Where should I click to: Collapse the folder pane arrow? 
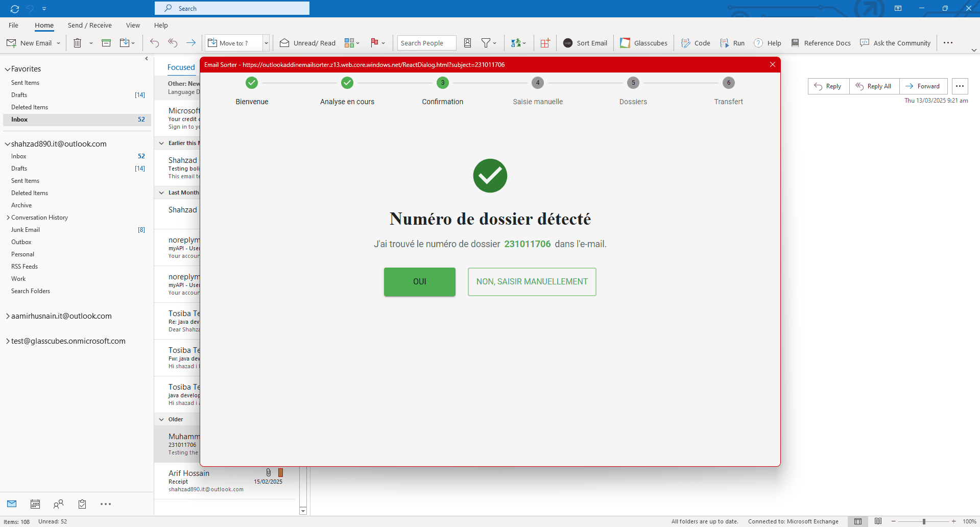coord(147,59)
